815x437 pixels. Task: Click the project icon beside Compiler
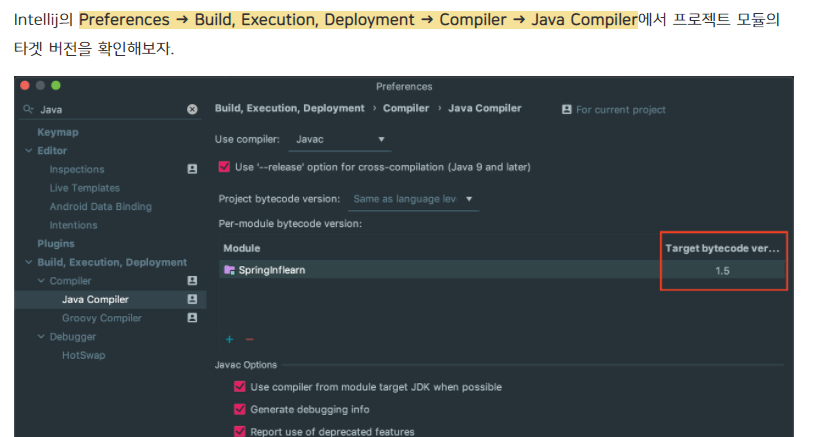[x=192, y=281]
